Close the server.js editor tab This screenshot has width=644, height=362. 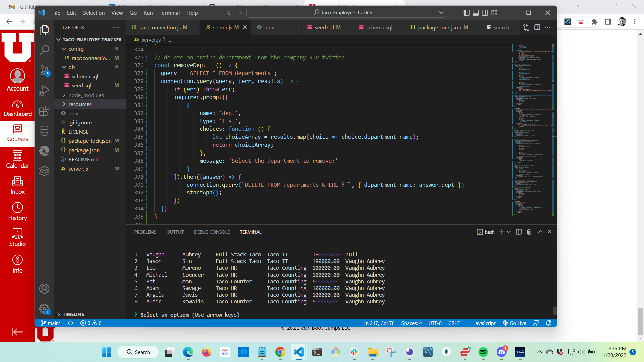(245, 27)
